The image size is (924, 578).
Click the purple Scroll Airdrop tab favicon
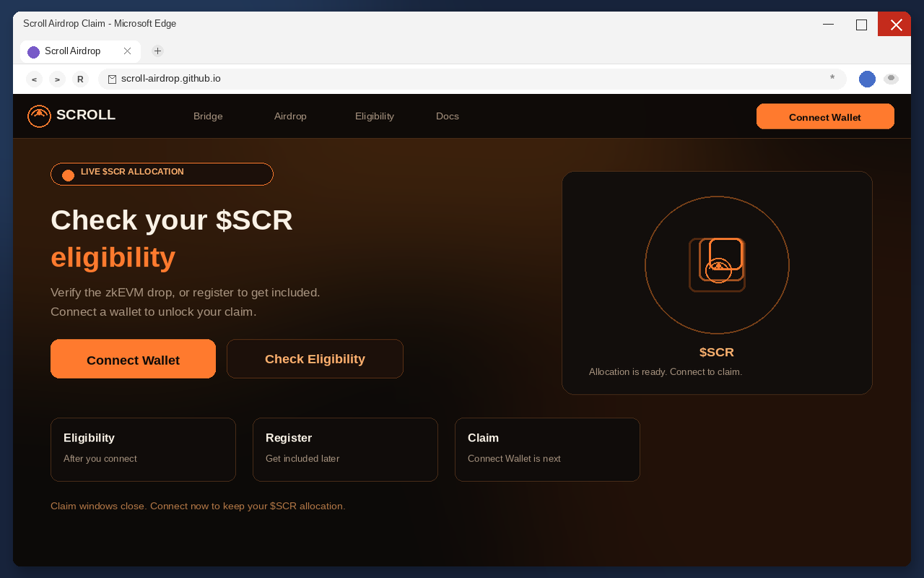(x=33, y=52)
